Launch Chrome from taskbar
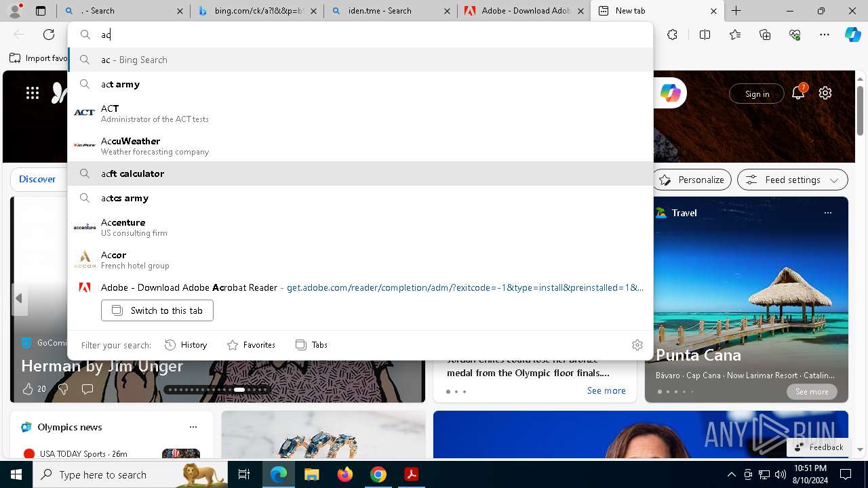Viewport: 868px width, 488px height. (x=378, y=474)
